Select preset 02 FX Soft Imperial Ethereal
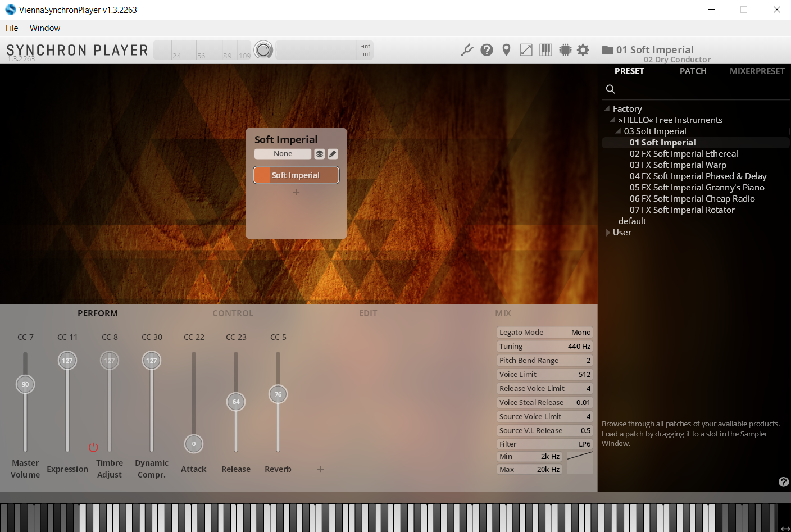Viewport: 791px width, 532px height. [684, 154]
